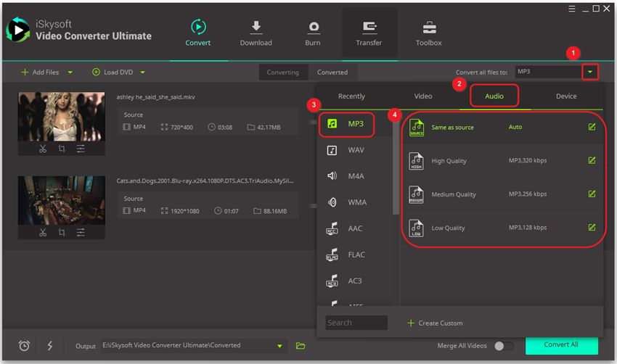This screenshot has width=617, height=364.
Task: Open the Burn disc section
Action: [313, 28]
